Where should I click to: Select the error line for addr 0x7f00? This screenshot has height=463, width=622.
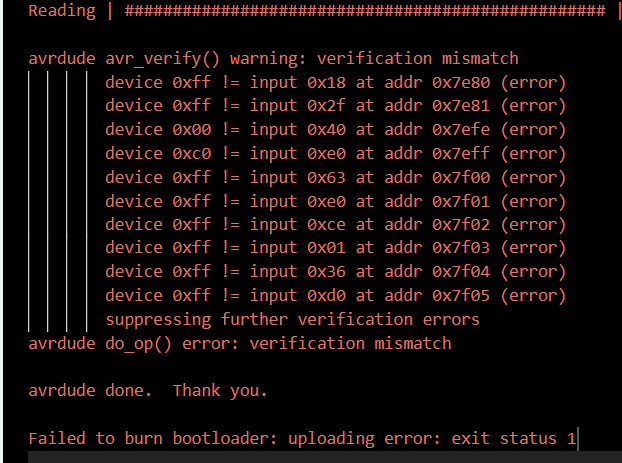point(336,178)
